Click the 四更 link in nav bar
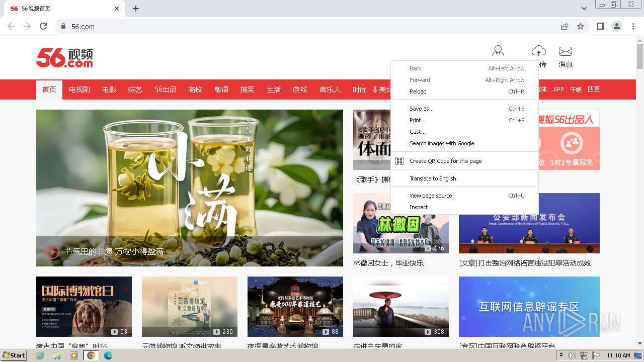The image size is (644, 362). click(x=594, y=89)
